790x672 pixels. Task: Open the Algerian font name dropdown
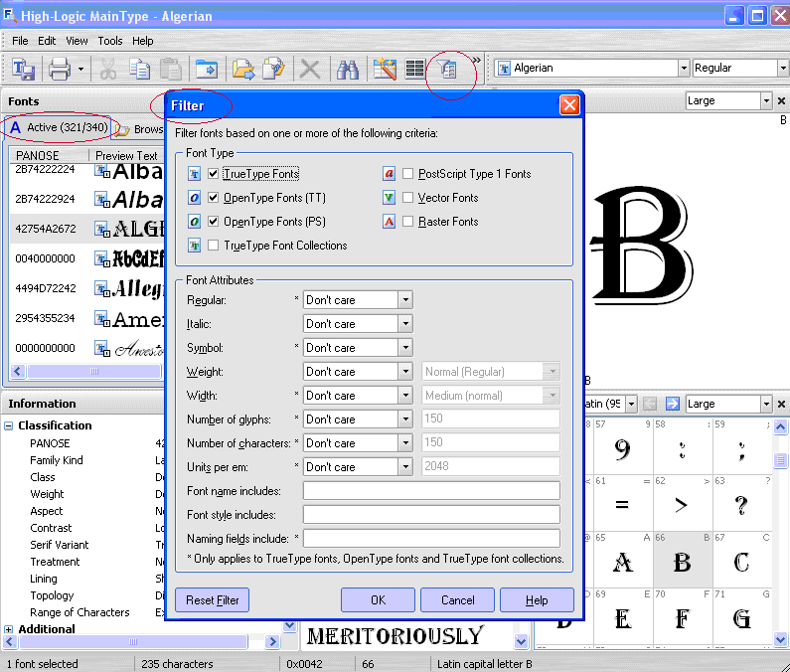tap(684, 68)
